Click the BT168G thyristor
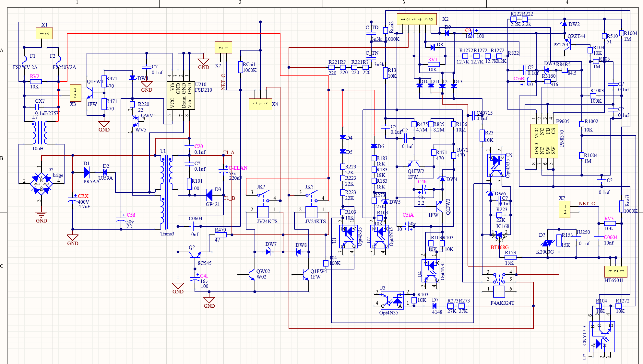The width and height of the screenshot is (643, 364). tap(499, 235)
